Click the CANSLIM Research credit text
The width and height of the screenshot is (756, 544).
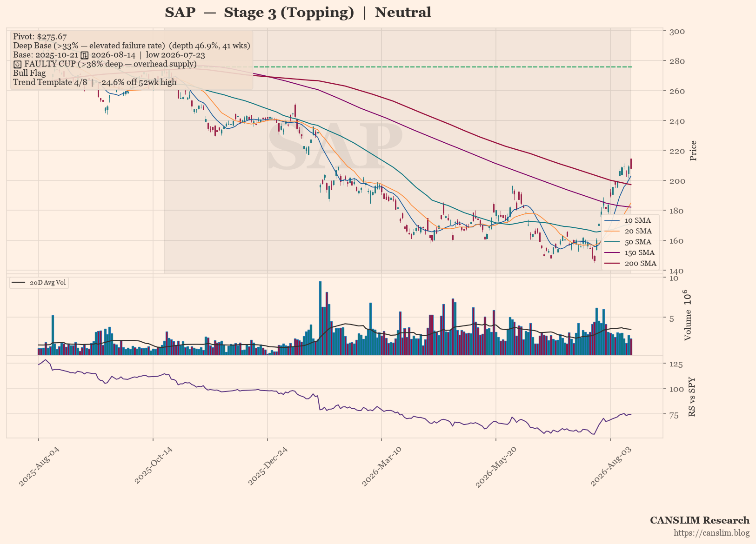point(700,520)
